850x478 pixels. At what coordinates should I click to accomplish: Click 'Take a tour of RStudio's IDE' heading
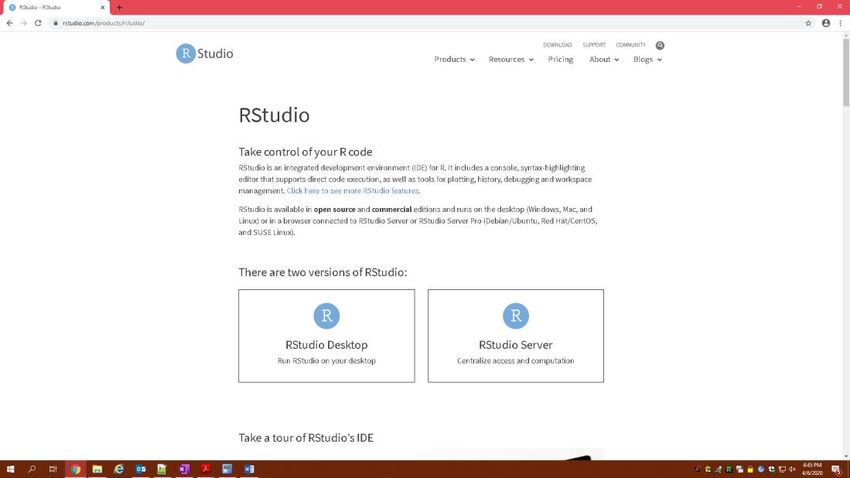point(306,438)
